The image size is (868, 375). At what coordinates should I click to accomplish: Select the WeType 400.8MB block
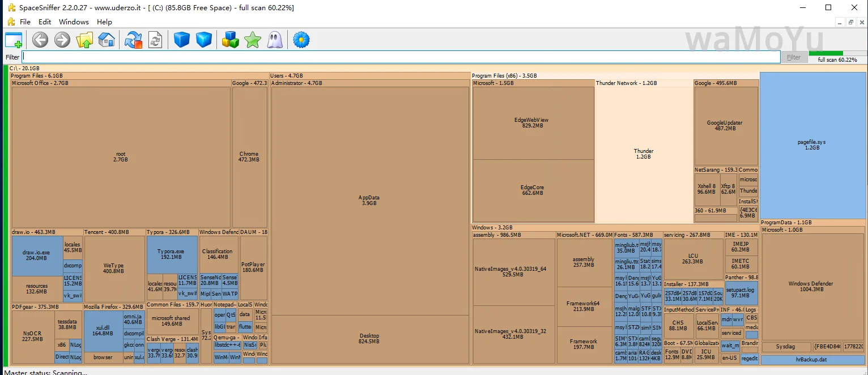(x=114, y=269)
